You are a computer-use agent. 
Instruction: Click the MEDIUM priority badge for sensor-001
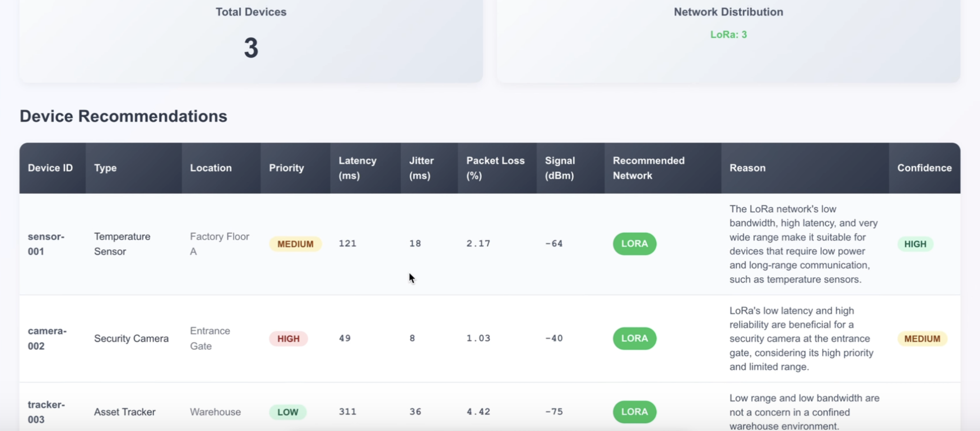coord(295,244)
